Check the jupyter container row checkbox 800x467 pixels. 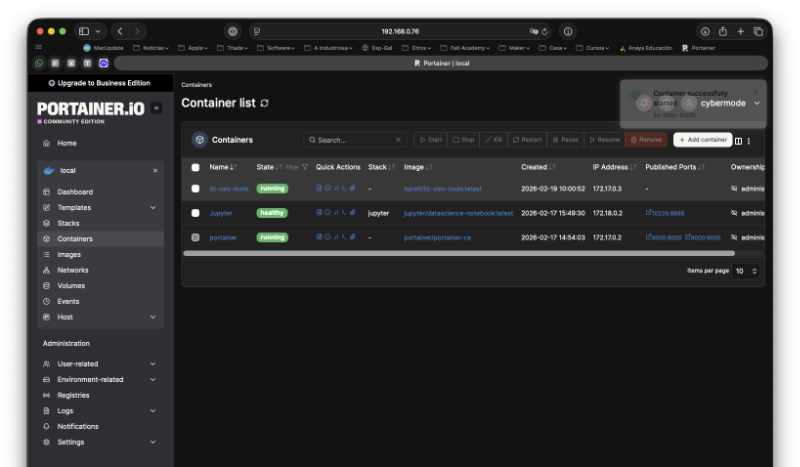click(196, 213)
